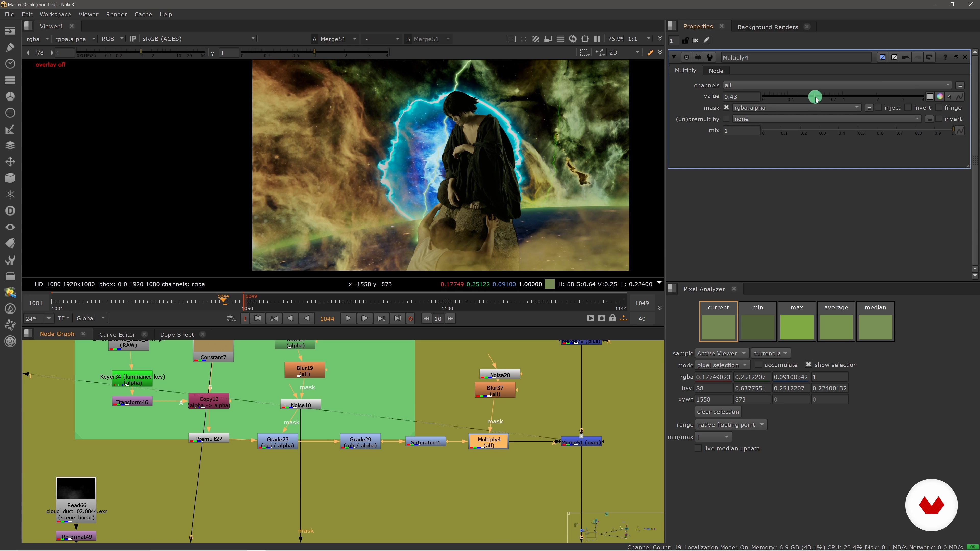Enable the (un)premult invert checkbox

click(939, 119)
